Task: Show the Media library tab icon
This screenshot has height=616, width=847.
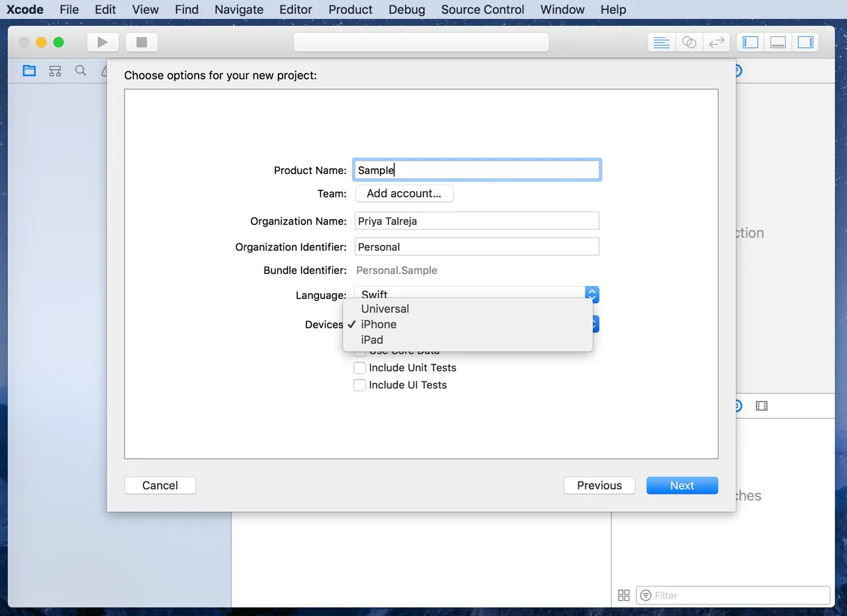Action: 762,406
